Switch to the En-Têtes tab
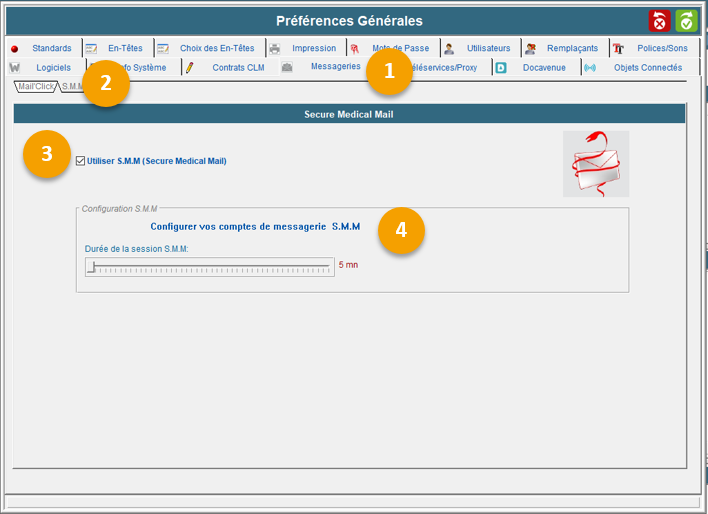This screenshot has height=514, width=708. point(126,48)
